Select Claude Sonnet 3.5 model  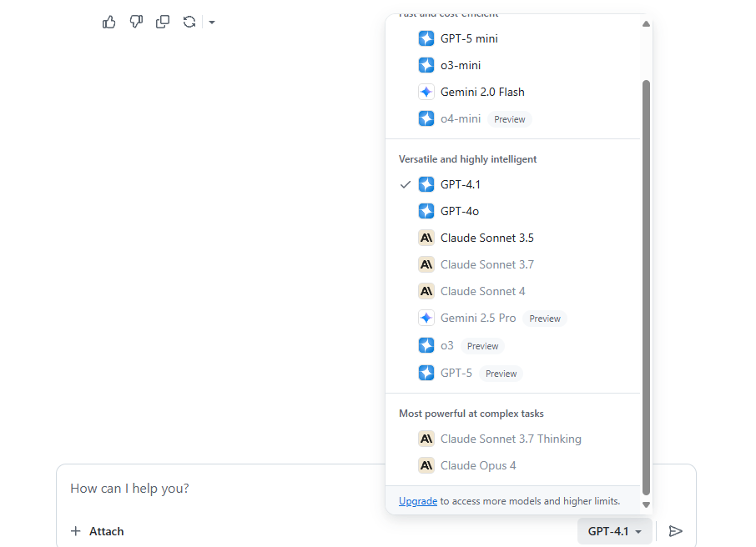[x=487, y=238]
